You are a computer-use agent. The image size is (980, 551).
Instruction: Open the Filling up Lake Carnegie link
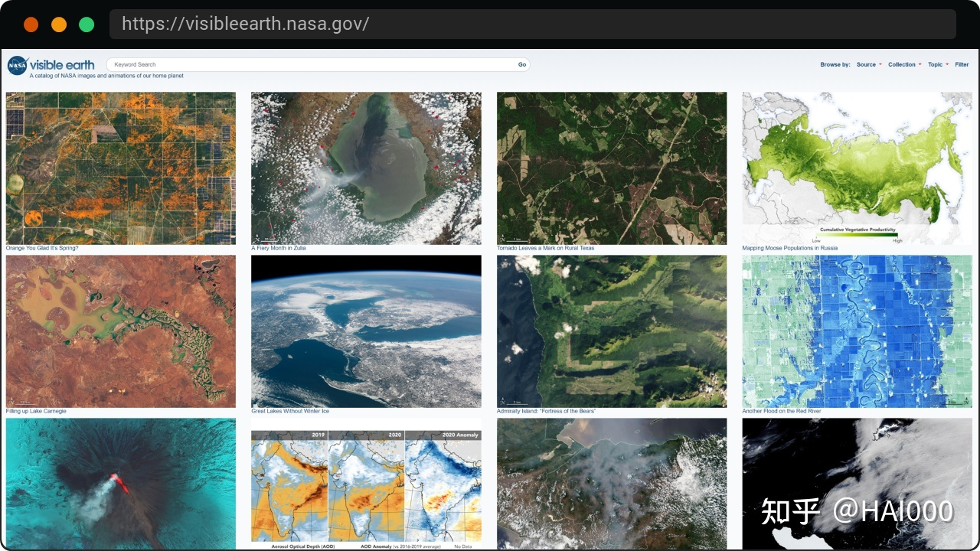click(36, 411)
